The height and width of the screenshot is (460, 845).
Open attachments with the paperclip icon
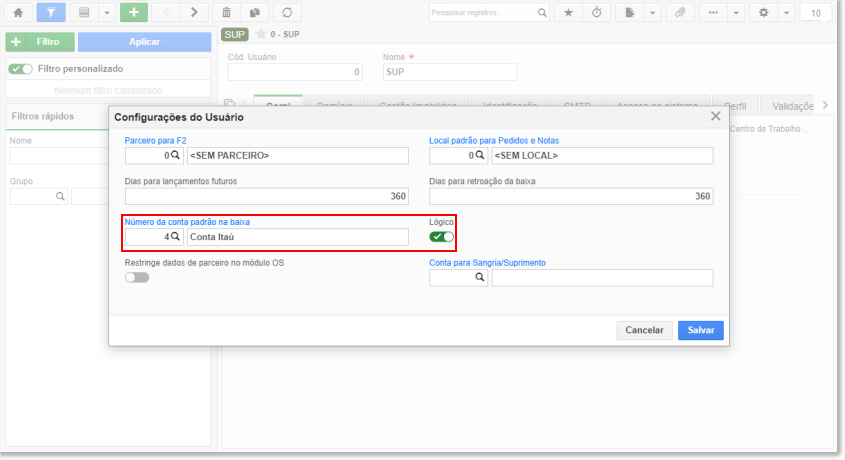point(680,12)
